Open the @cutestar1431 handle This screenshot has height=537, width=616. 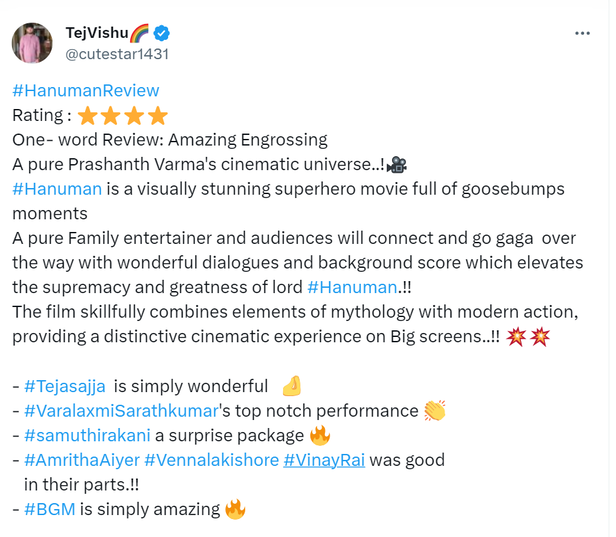point(117,54)
